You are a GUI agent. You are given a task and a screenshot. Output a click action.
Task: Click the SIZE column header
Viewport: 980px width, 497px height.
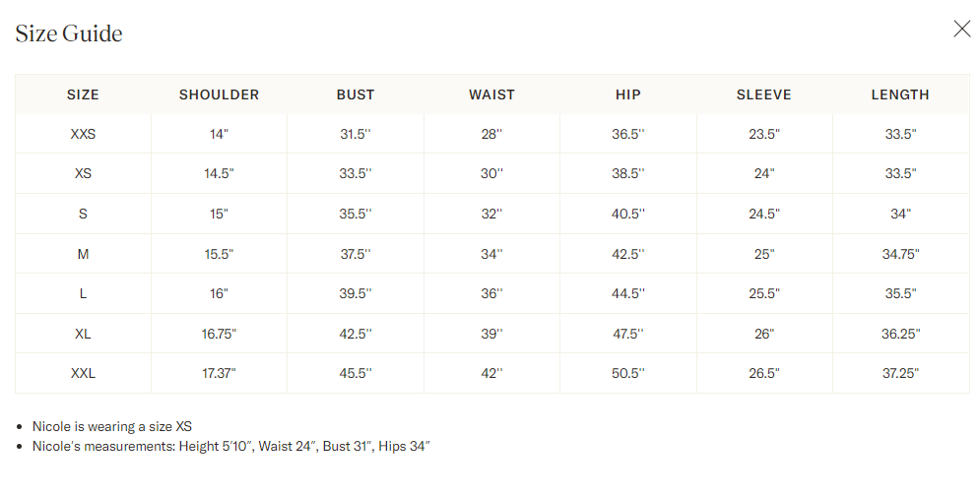[83, 94]
